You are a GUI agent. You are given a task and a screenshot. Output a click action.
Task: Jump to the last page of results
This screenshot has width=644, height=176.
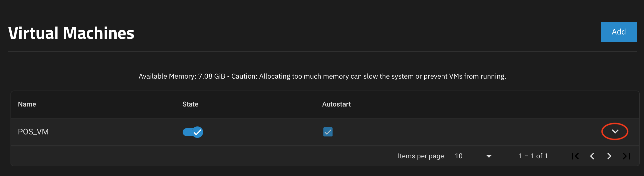click(x=626, y=156)
